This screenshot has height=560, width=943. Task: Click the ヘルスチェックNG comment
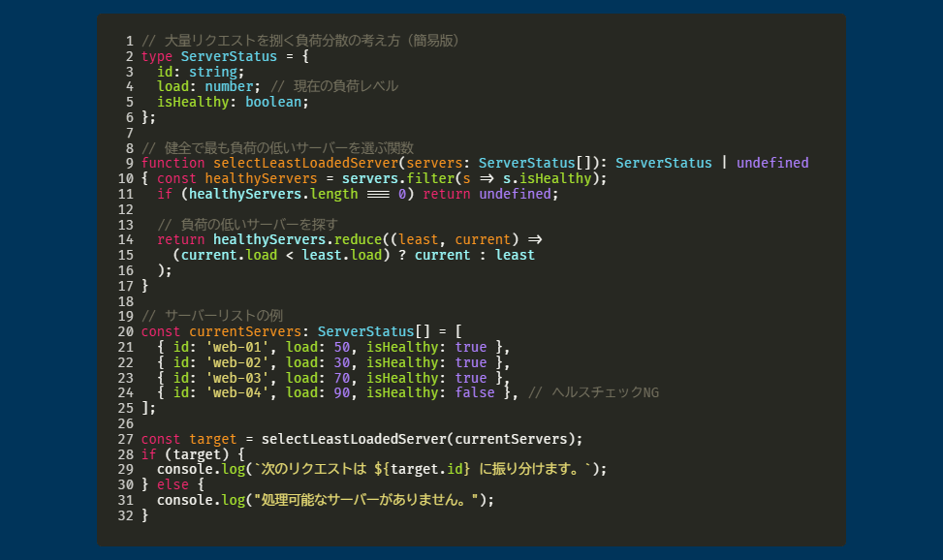[x=605, y=392]
